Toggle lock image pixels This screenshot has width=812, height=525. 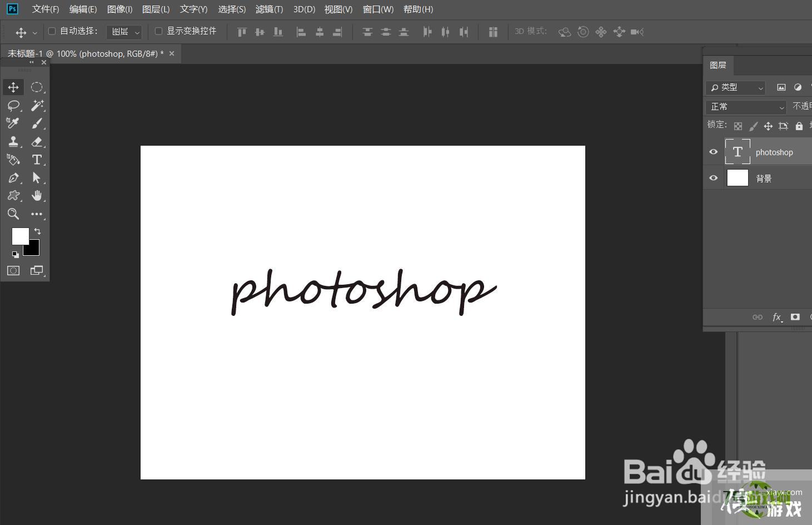point(753,126)
